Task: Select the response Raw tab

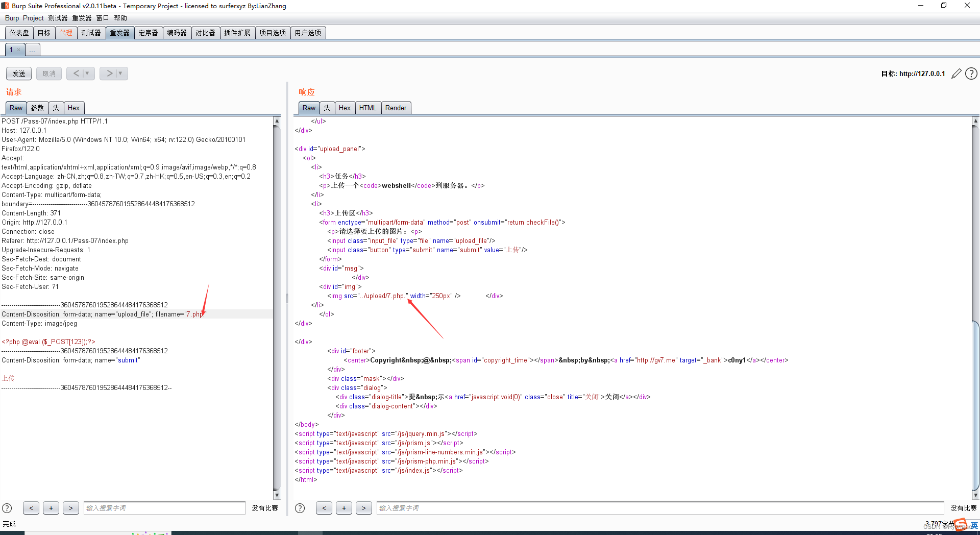Action: (x=309, y=108)
